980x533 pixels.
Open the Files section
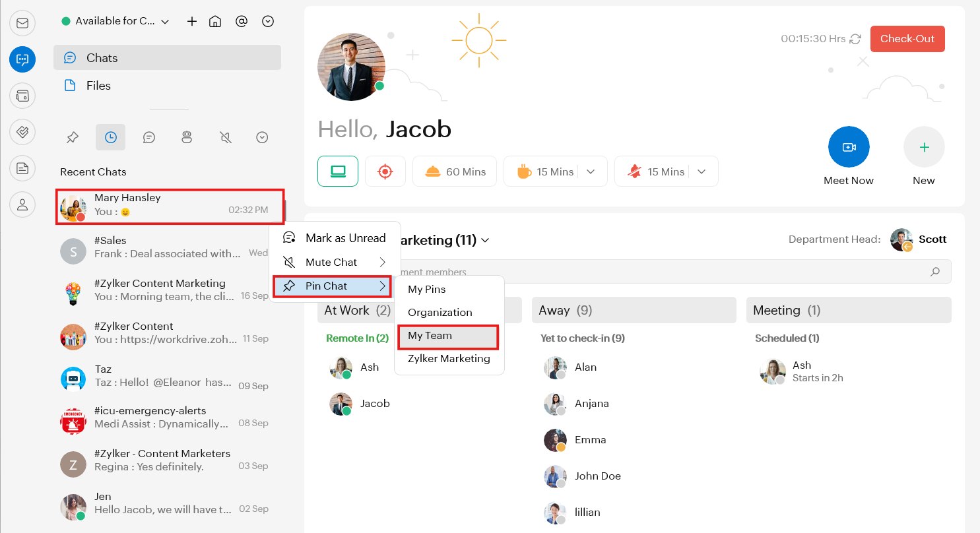pyautogui.click(x=98, y=86)
